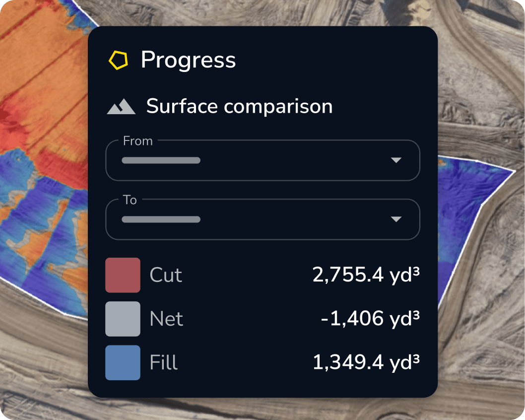The height and width of the screenshot is (420, 525).
Task: Select the Surface comparison heading
Action: coord(240,106)
